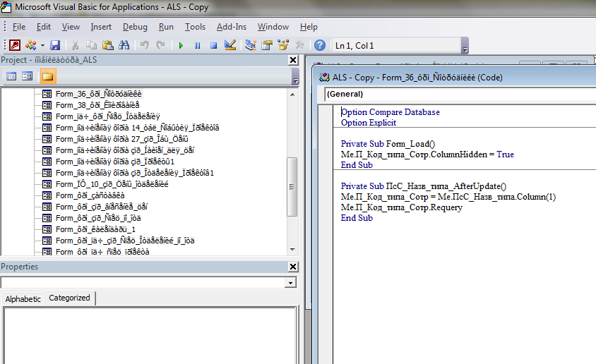Open the Insert Module dropdown arrow
Screen dimensions: 596x364
(42, 46)
